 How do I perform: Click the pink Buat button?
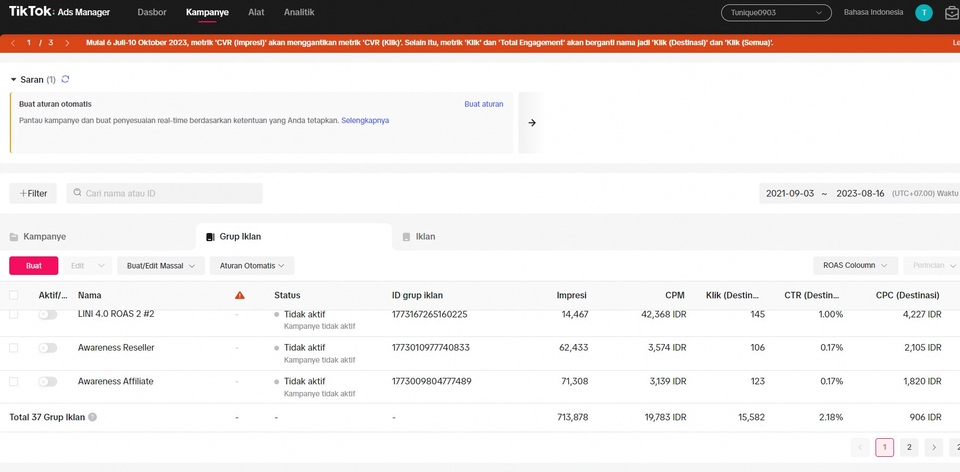tap(34, 266)
